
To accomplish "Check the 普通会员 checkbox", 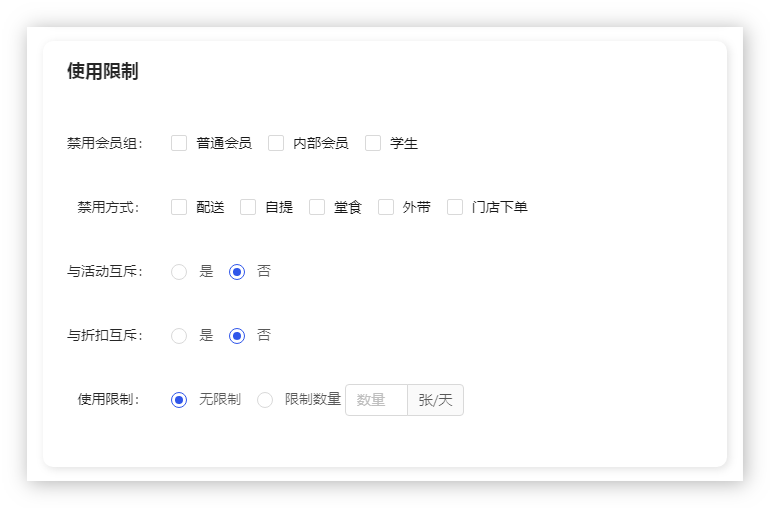I will tap(179, 143).
